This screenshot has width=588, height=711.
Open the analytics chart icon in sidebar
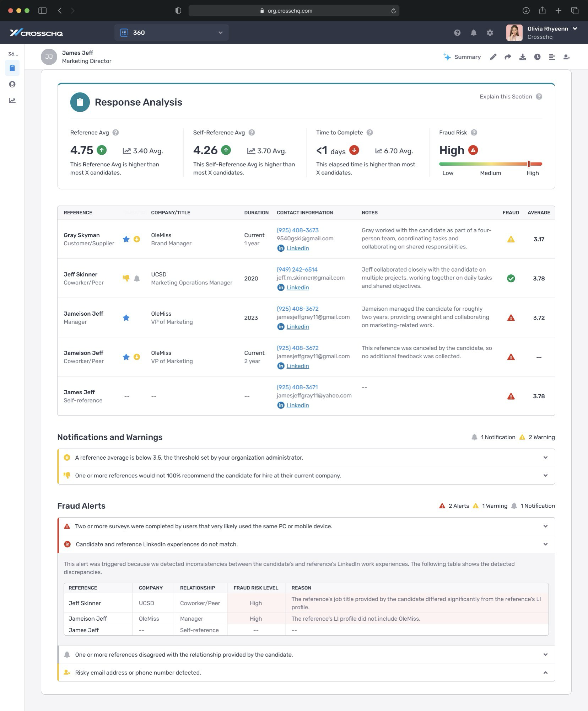coord(12,101)
